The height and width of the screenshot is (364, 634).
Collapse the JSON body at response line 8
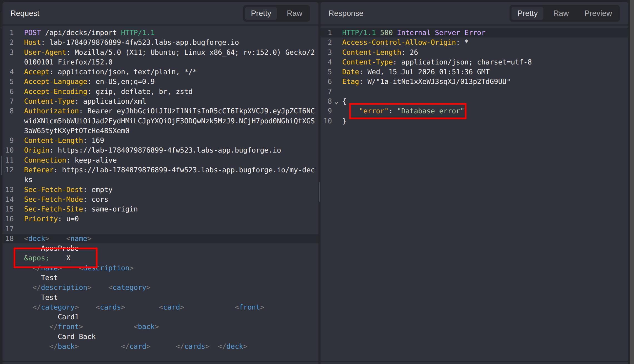tap(336, 103)
